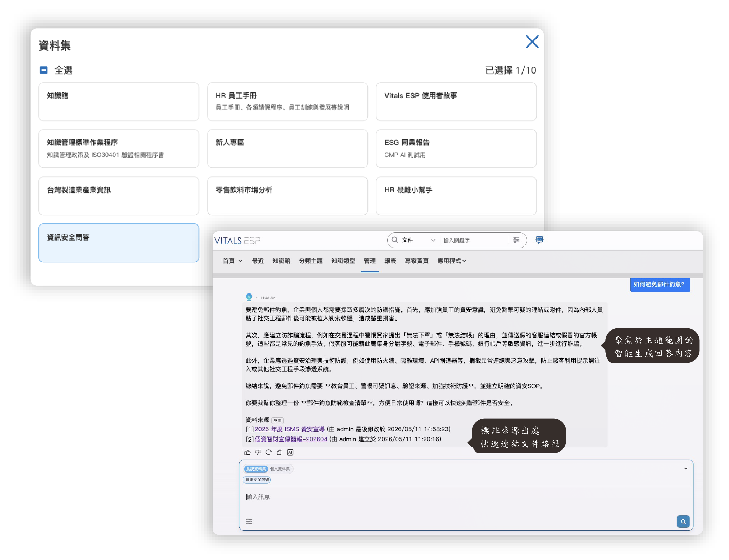Regenerate the answer with the refresh icon
The image size is (729, 560).
click(269, 452)
